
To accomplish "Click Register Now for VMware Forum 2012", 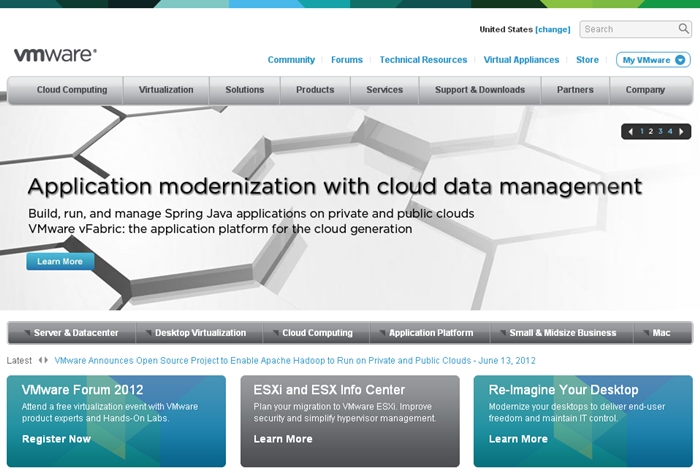I will point(56,439).
